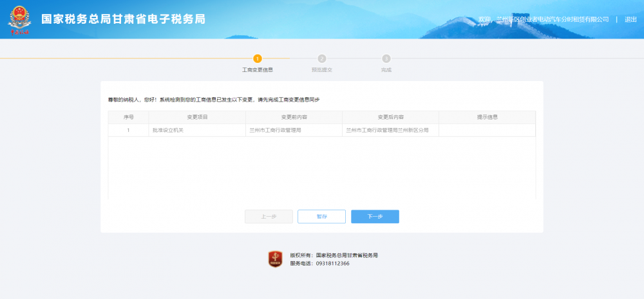Click the 变更后内容 column header
This screenshot has width=644, height=299.
(390, 117)
